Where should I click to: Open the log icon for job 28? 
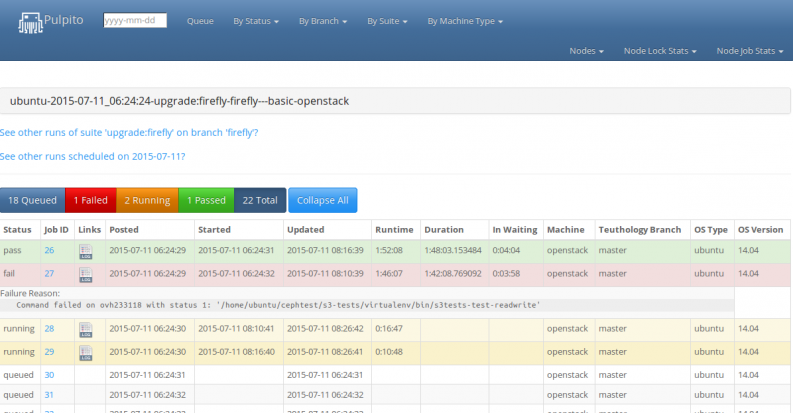[x=85, y=329]
